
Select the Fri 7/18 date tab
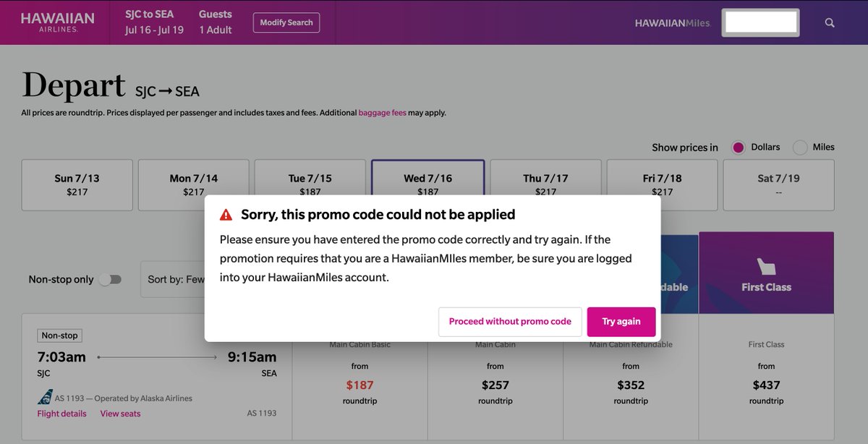(662, 185)
